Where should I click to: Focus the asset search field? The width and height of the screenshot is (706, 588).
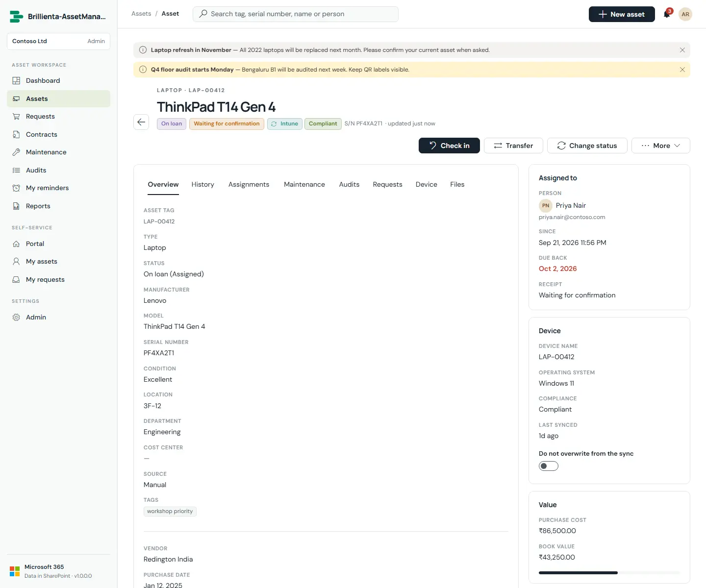(296, 14)
